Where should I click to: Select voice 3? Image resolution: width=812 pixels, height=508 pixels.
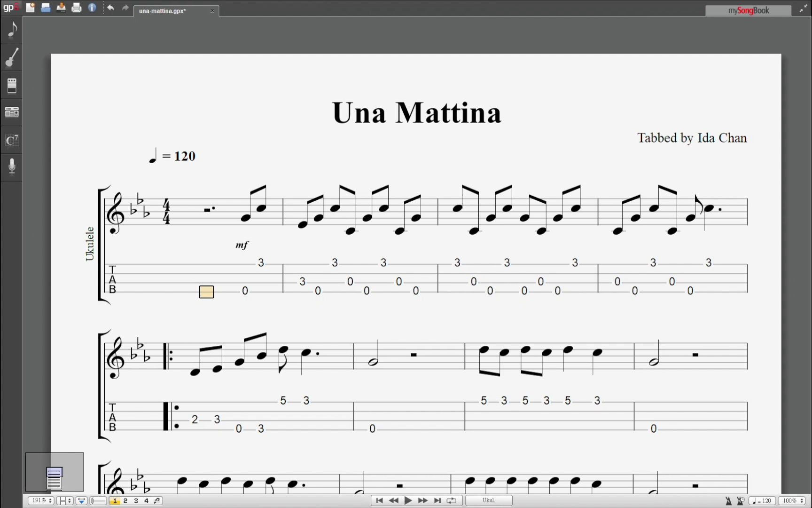coord(136,500)
